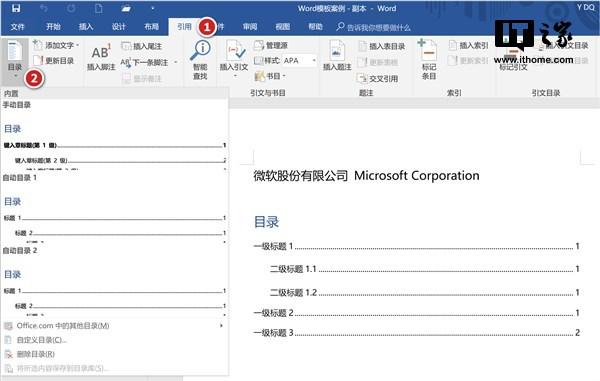Click the 更新目录 button
This screenshot has height=381, width=600.
pos(54,60)
